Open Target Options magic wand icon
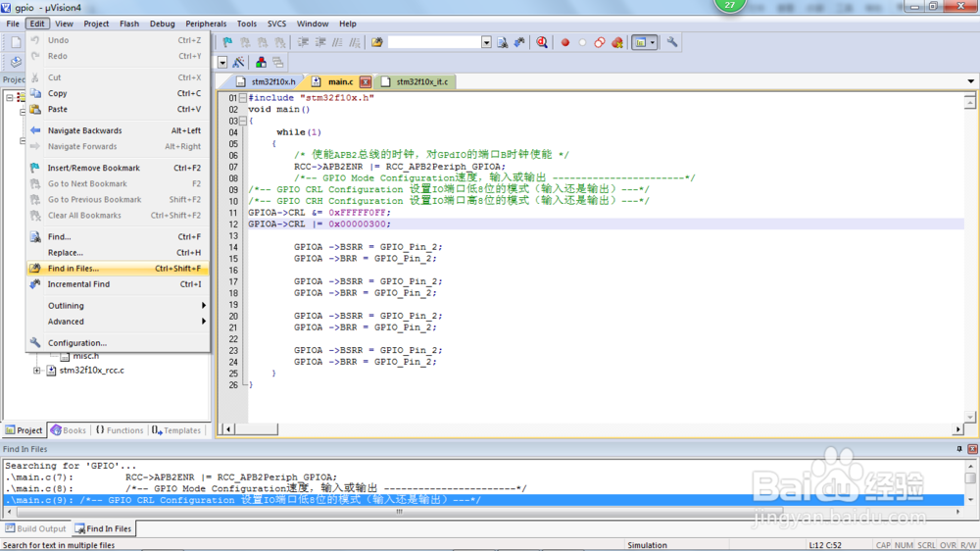This screenshot has width=980, height=551. (x=238, y=63)
